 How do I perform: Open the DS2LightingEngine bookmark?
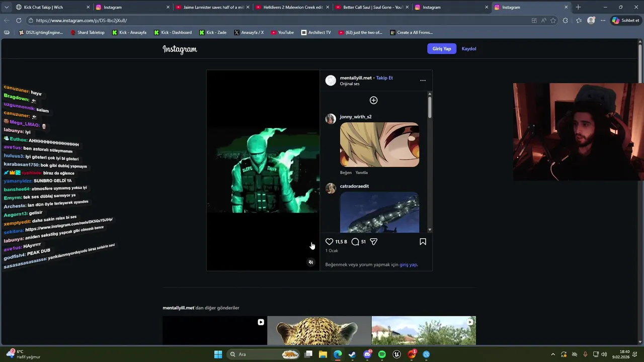41,32
